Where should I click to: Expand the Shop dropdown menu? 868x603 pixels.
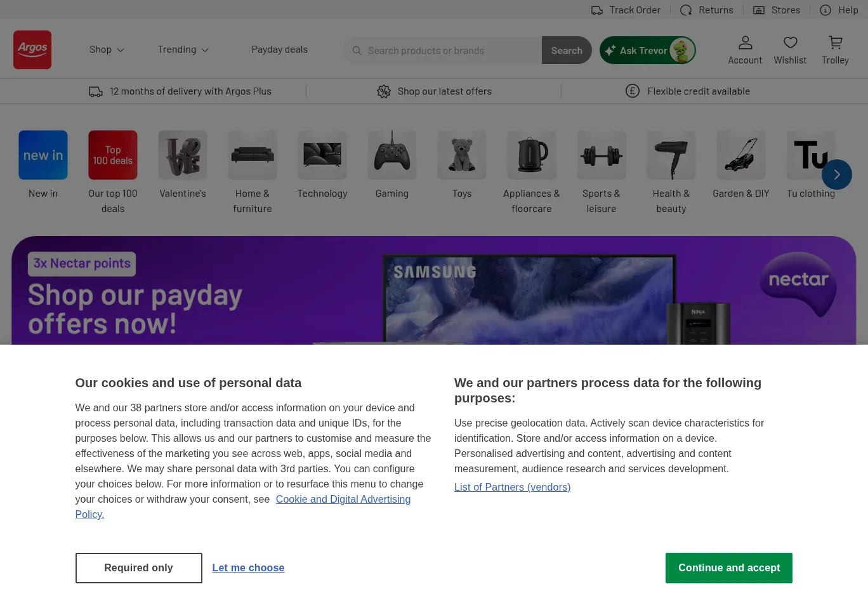coord(107,50)
